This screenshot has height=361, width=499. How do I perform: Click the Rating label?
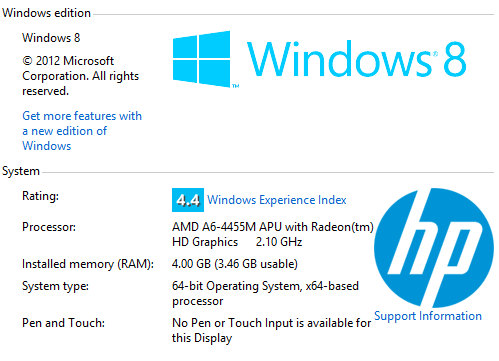(40, 196)
